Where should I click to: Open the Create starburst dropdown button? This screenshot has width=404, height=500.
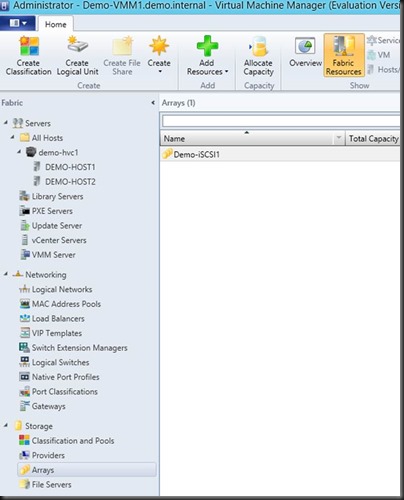coord(159,55)
